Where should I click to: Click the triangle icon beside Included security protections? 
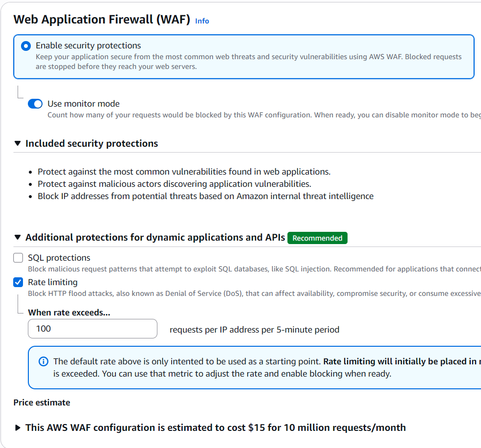(18, 143)
